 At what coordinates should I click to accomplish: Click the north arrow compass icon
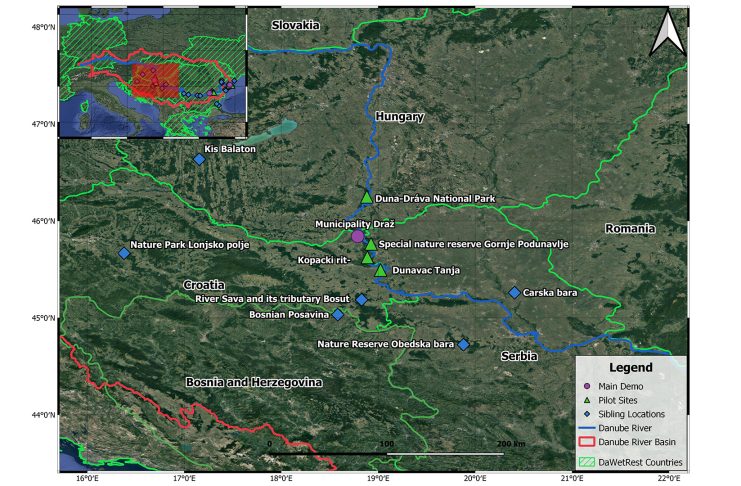[666, 34]
